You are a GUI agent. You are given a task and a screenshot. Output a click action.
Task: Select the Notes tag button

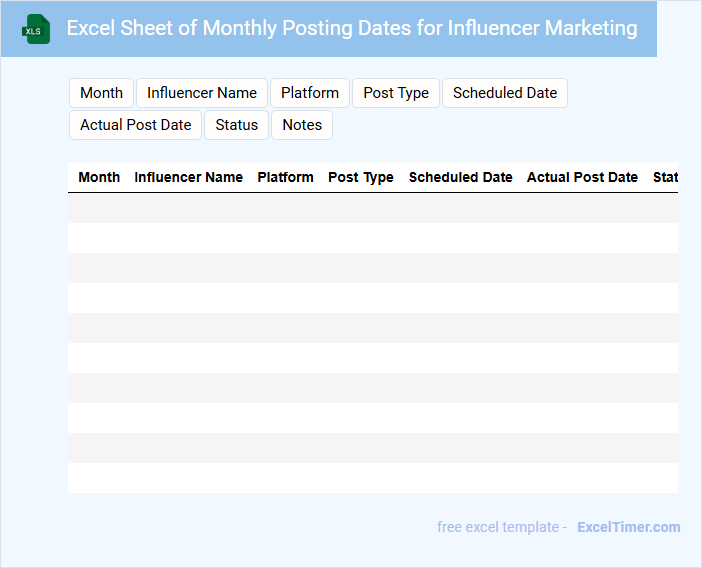pyautogui.click(x=302, y=125)
